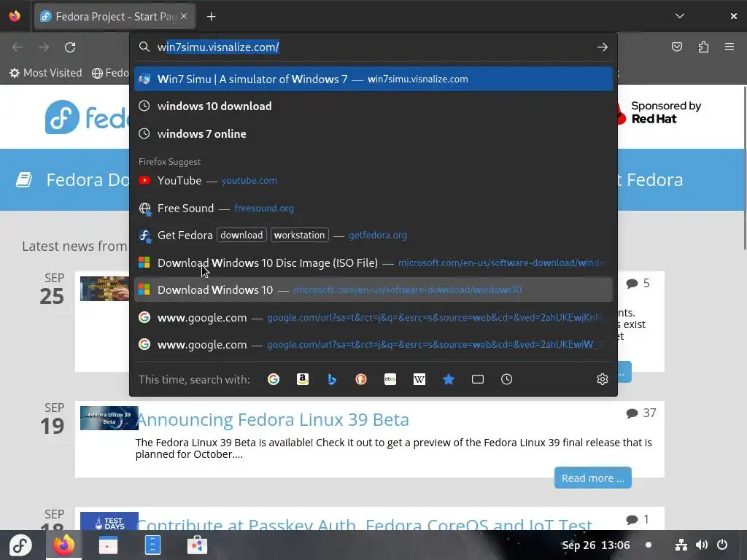Select the Win7 Simu suggestion
This screenshot has width=747, height=560.
click(x=373, y=79)
